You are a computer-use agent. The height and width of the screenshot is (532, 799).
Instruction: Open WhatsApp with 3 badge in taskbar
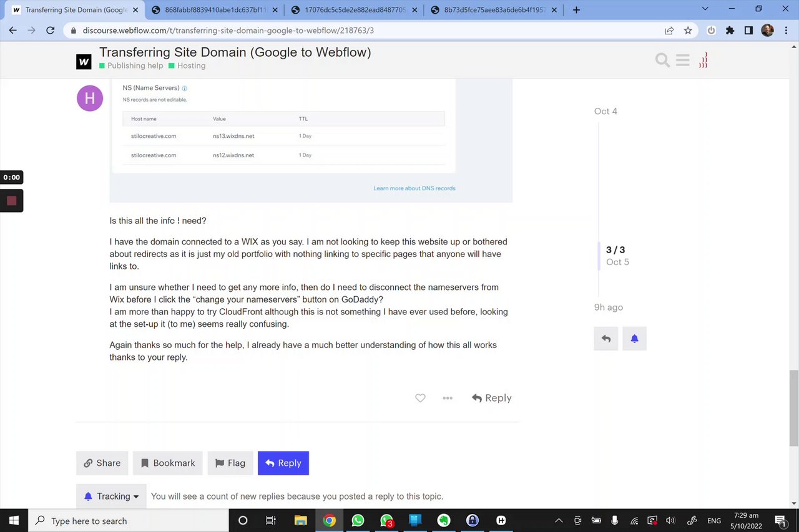point(386,520)
